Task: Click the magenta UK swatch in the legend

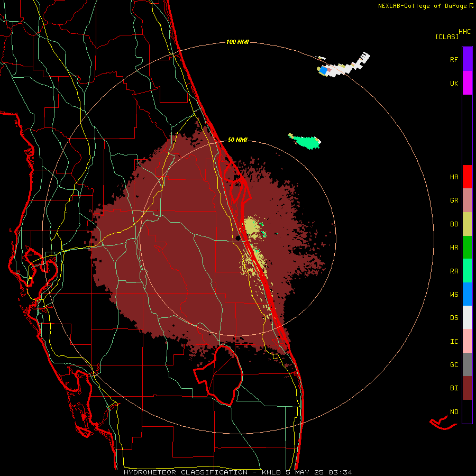Action: click(467, 83)
